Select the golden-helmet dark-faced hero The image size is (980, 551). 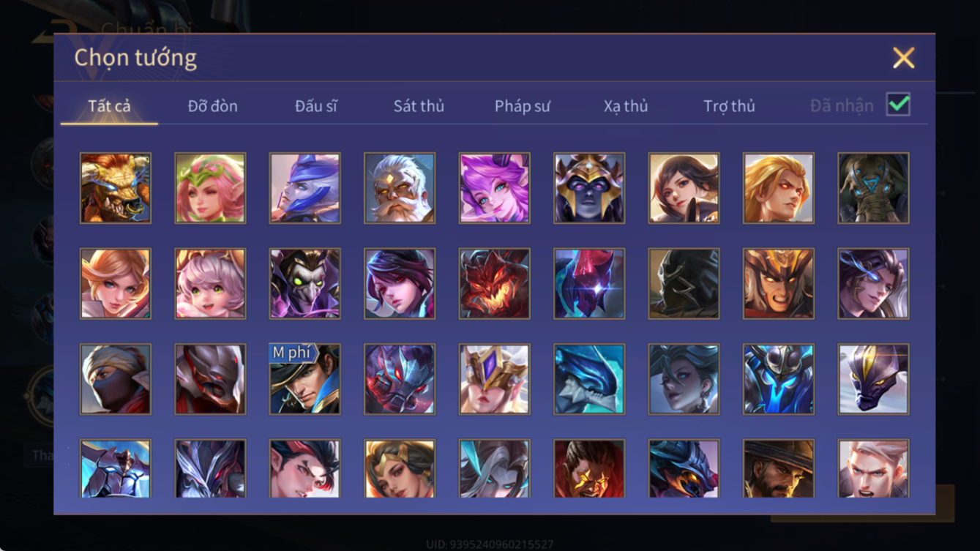pos(589,188)
